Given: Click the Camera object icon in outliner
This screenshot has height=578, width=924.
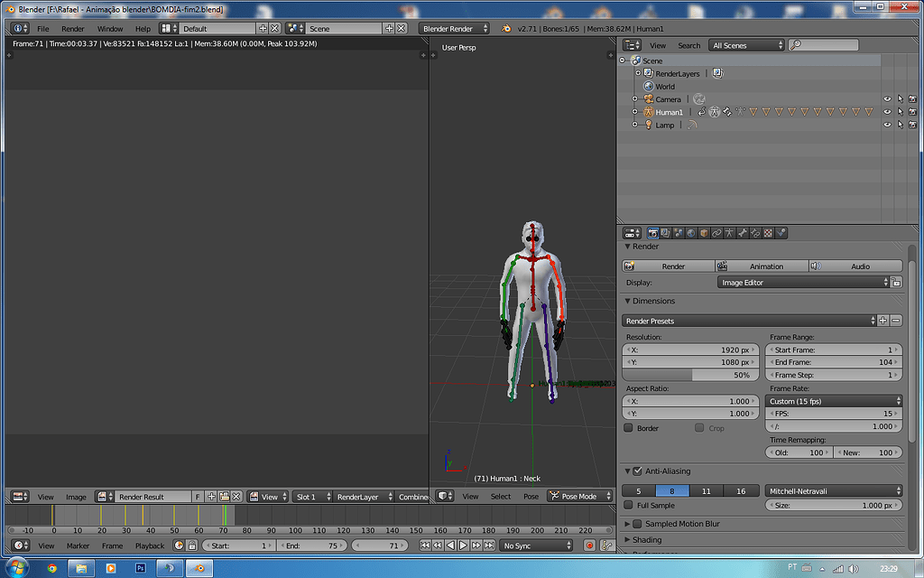Looking at the screenshot, I should (649, 99).
